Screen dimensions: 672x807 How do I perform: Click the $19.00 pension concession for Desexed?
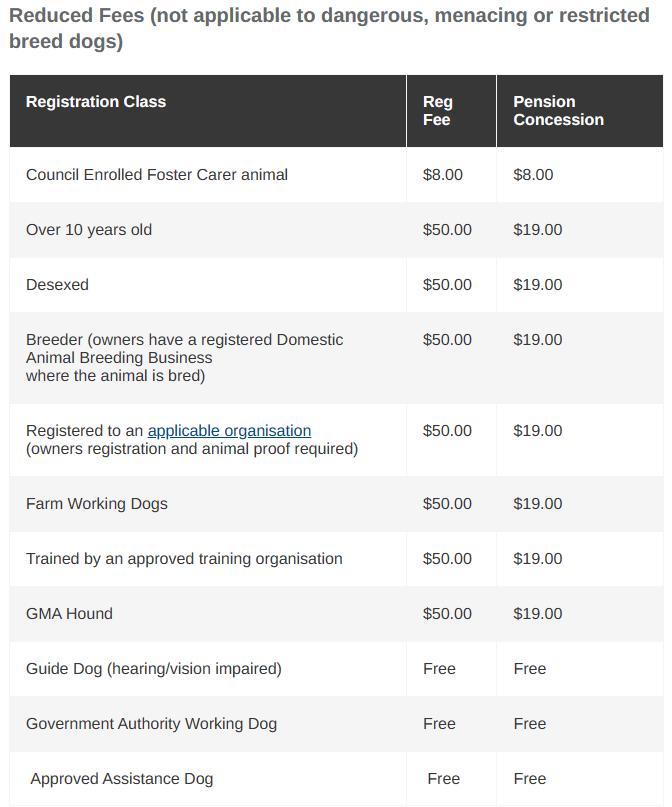click(x=538, y=285)
